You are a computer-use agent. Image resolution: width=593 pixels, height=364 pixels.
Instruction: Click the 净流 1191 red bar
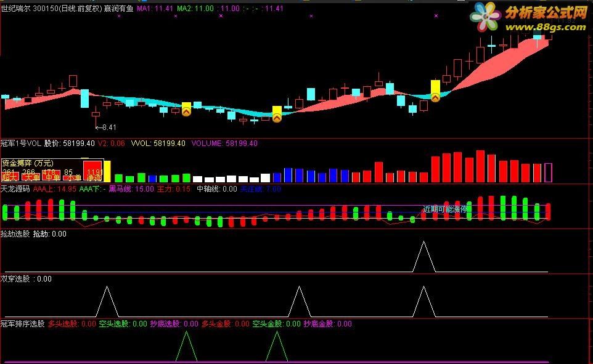92,171
